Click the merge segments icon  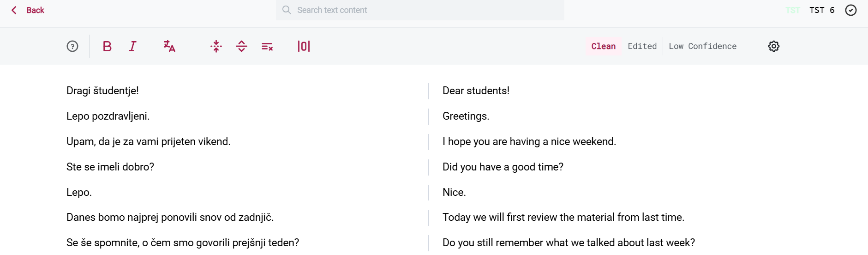coord(216,46)
